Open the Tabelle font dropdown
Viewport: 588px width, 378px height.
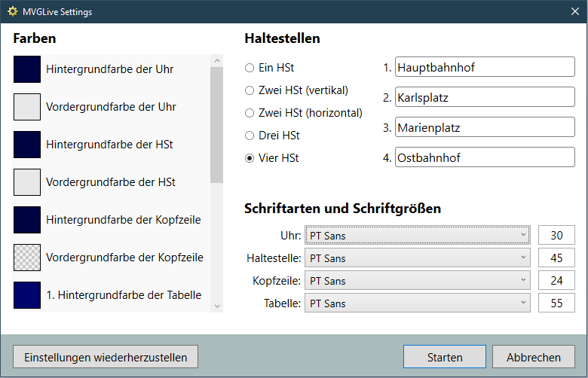pos(418,303)
